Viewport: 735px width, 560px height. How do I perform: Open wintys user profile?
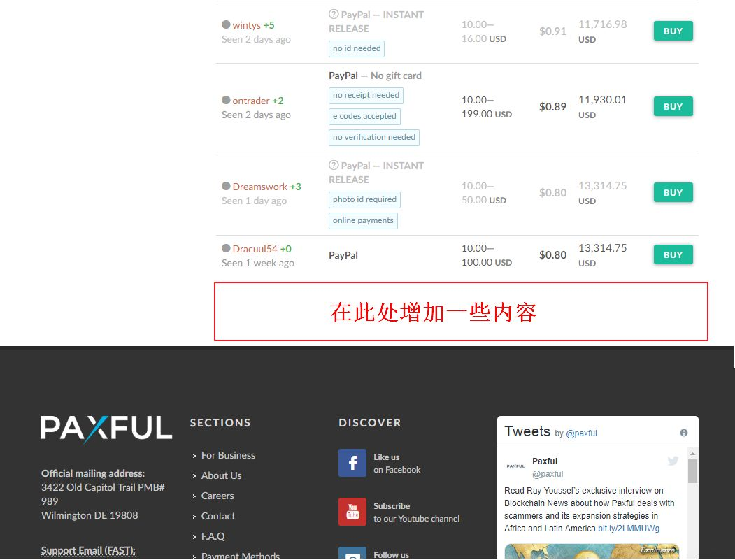pos(247,25)
